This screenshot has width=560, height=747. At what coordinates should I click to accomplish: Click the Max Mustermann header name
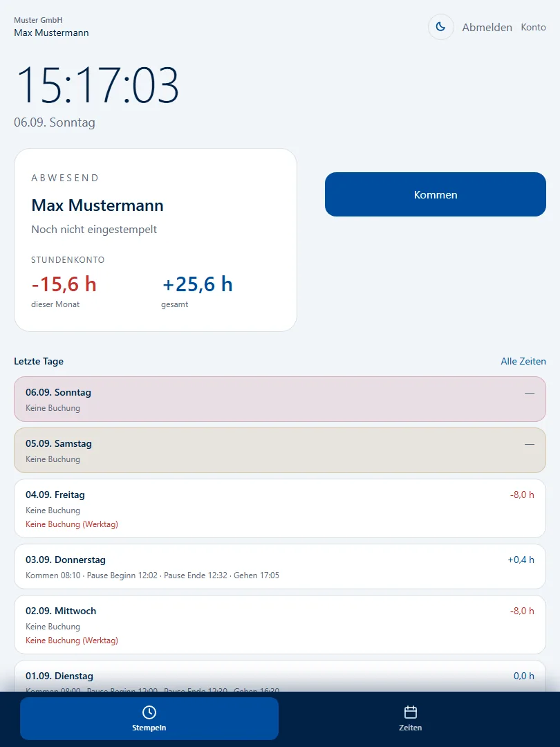point(51,33)
